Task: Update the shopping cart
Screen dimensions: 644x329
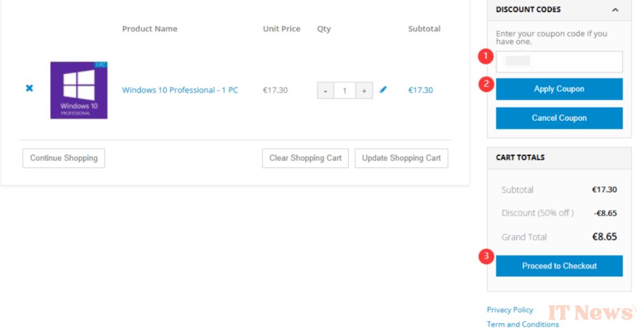Action: [x=401, y=158]
